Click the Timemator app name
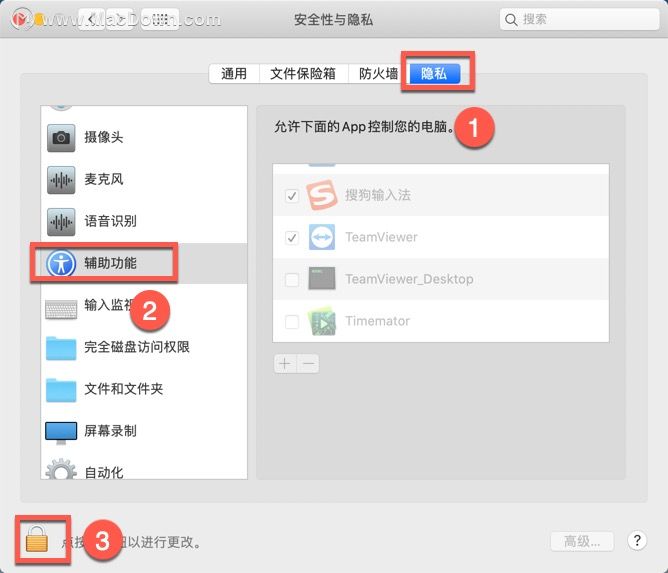Screen dimensions: 668x573 click(x=377, y=321)
